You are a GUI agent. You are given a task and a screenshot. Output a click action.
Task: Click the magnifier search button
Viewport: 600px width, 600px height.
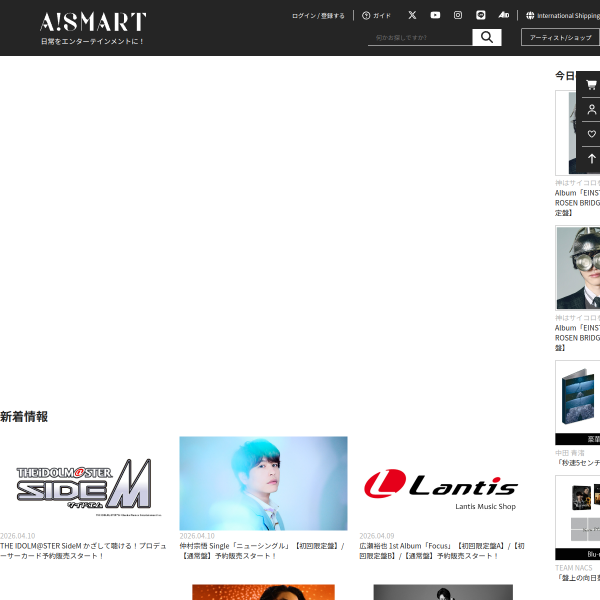click(487, 38)
